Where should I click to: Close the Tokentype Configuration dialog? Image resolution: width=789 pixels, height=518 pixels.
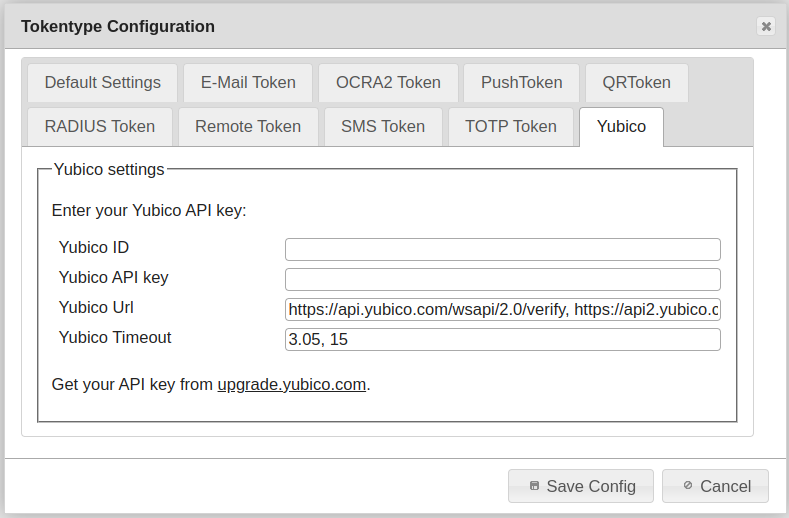click(x=766, y=26)
